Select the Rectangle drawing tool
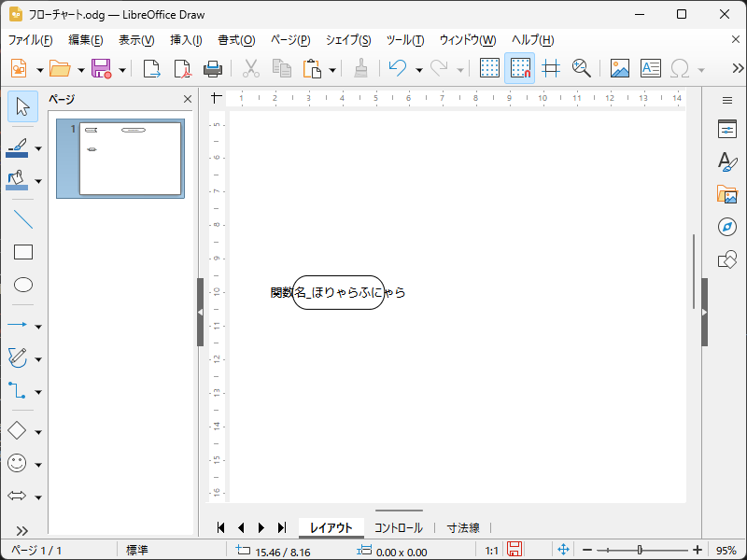 (x=23, y=252)
